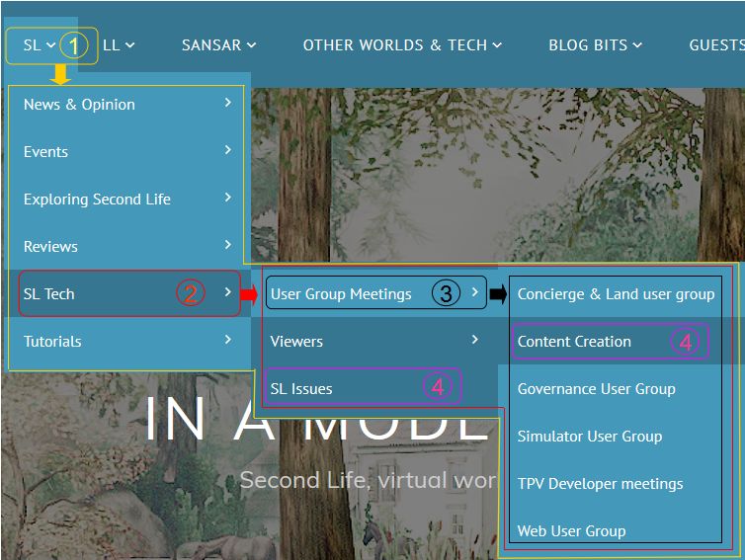Viewport: 745px width, 560px height.
Task: Expand the SANSAR navigation menu
Action: pos(218,45)
